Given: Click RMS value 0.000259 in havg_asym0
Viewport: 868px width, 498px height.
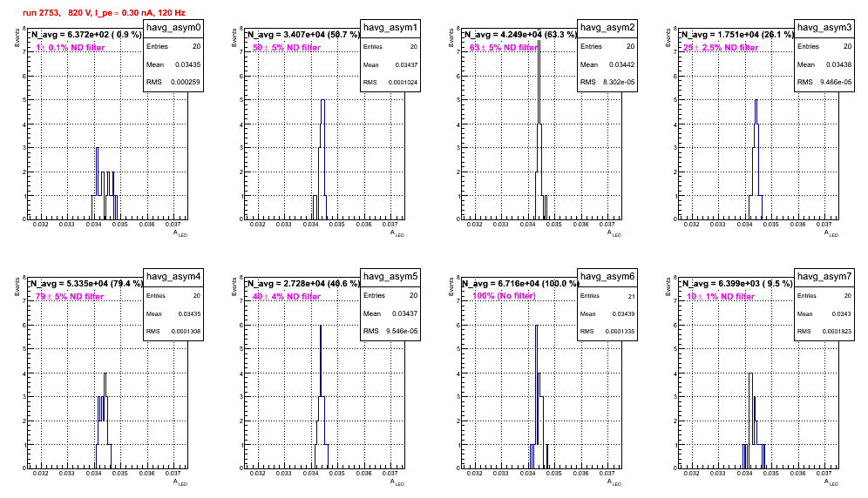Looking at the screenshot, I should [x=186, y=82].
